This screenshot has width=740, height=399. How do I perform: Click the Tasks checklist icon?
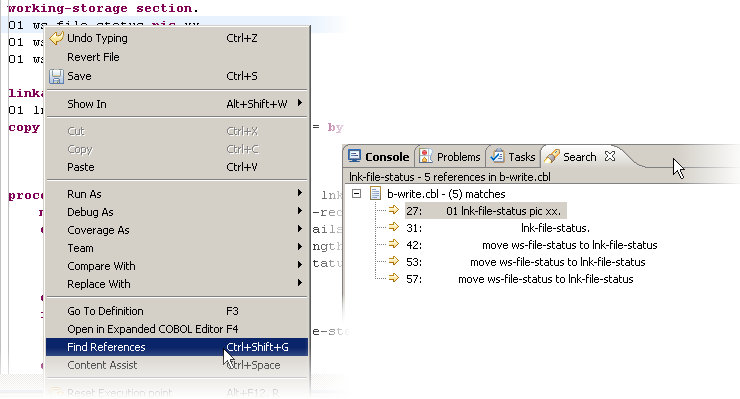click(497, 156)
